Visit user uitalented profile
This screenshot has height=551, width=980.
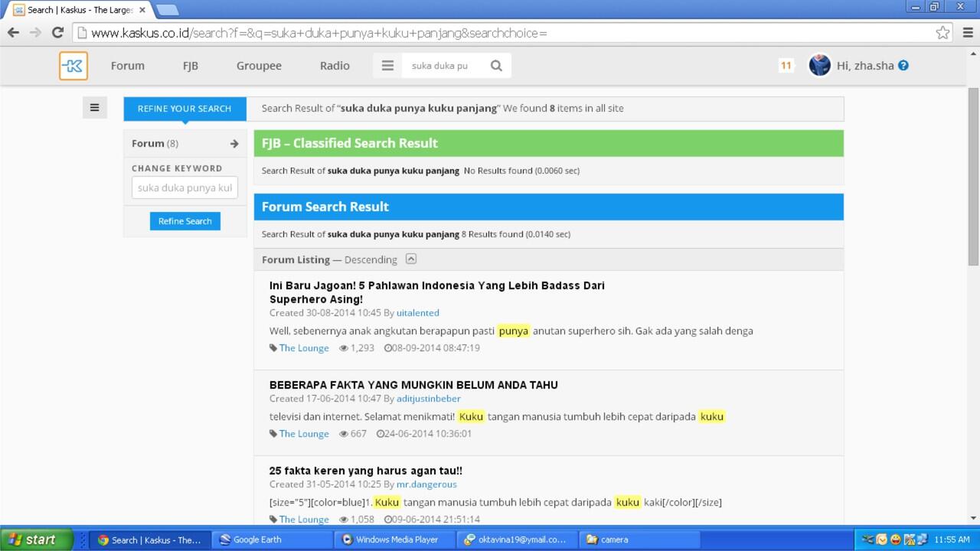[x=418, y=313]
